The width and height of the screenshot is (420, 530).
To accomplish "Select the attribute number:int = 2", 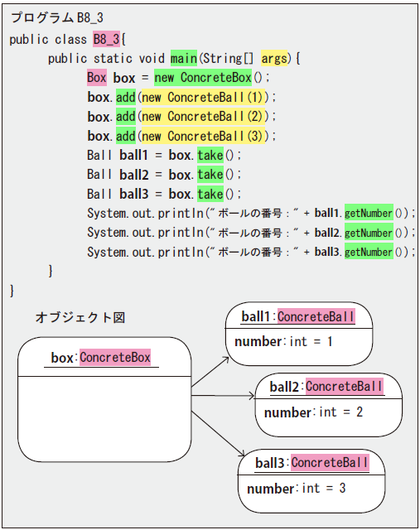I will coord(313,412).
